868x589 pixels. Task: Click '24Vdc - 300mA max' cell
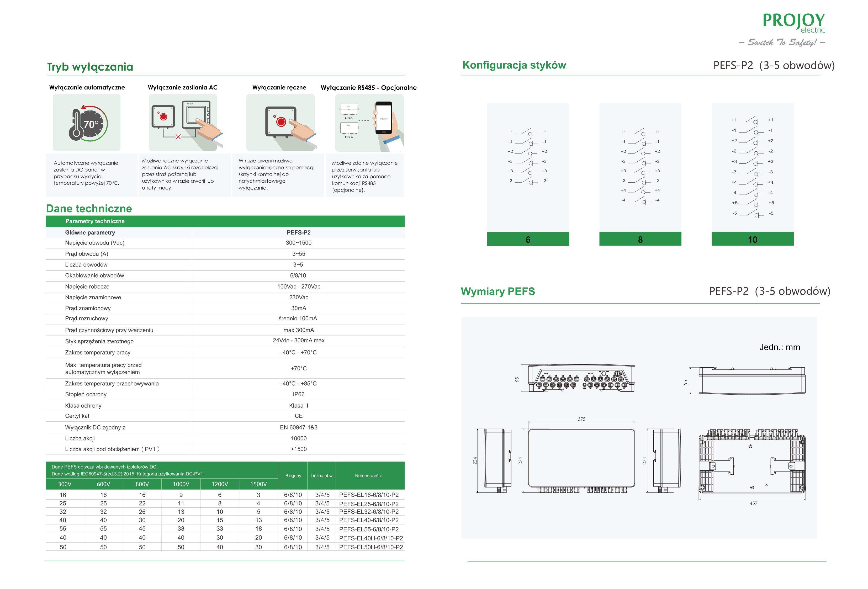pos(298,341)
